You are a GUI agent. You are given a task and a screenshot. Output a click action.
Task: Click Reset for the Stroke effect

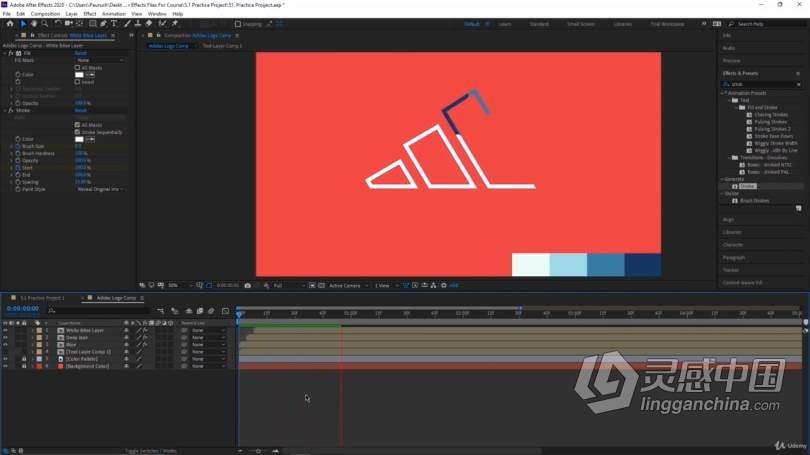click(81, 111)
